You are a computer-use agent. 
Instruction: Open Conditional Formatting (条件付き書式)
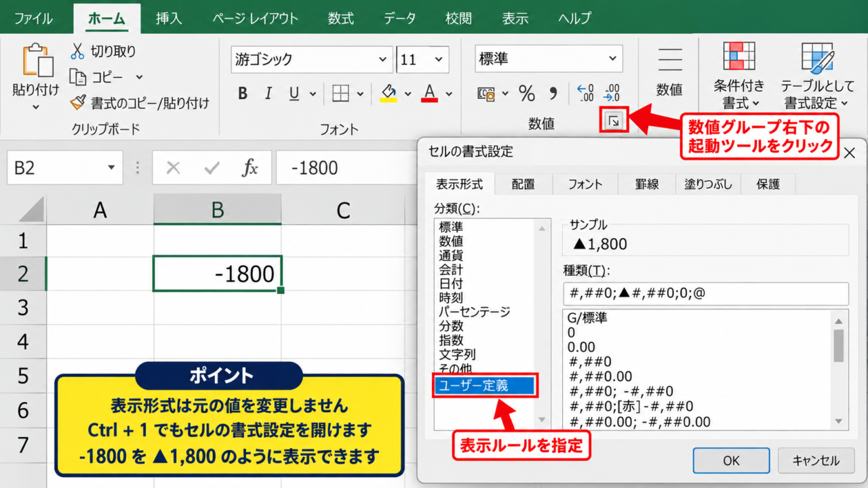tap(739, 75)
